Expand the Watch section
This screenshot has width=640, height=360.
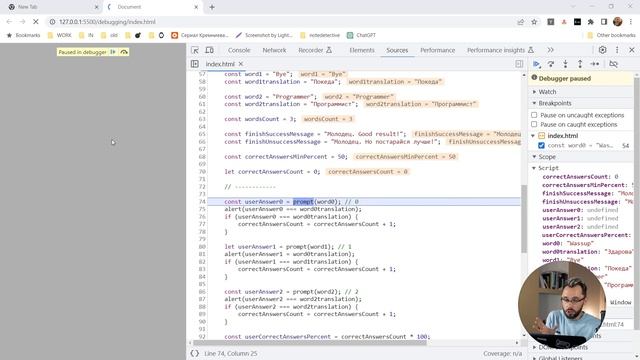[547, 92]
